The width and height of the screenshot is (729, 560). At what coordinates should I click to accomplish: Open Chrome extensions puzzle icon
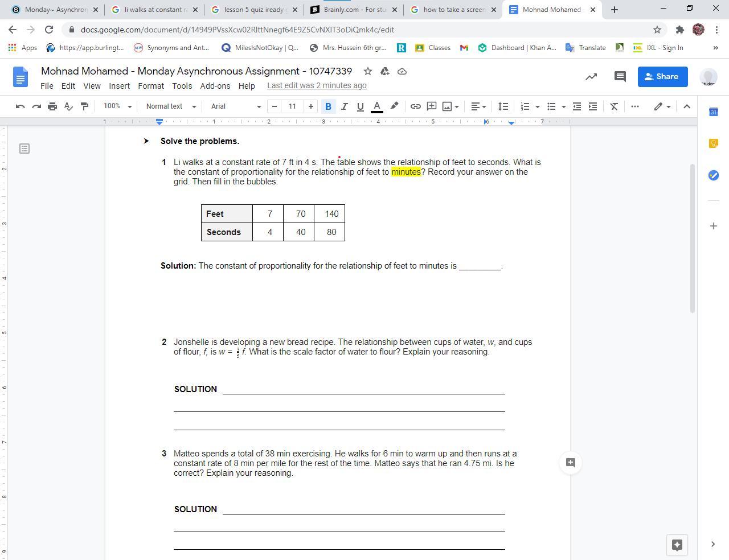(679, 30)
